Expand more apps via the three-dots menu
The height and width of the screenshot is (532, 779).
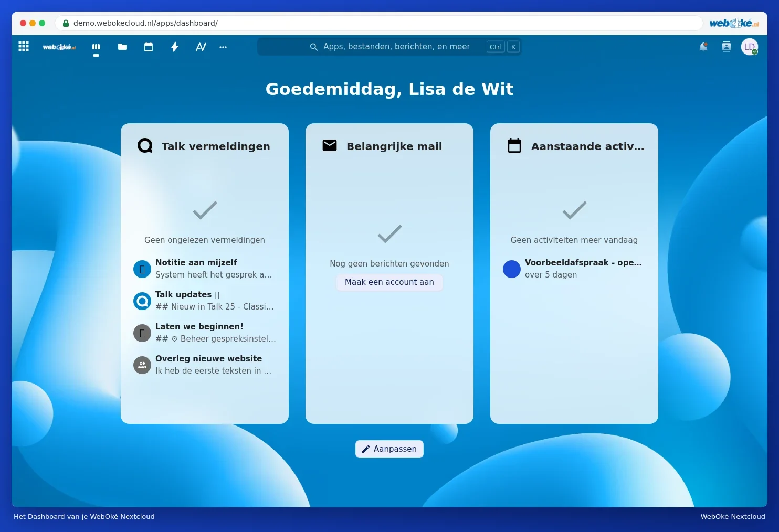(x=223, y=47)
